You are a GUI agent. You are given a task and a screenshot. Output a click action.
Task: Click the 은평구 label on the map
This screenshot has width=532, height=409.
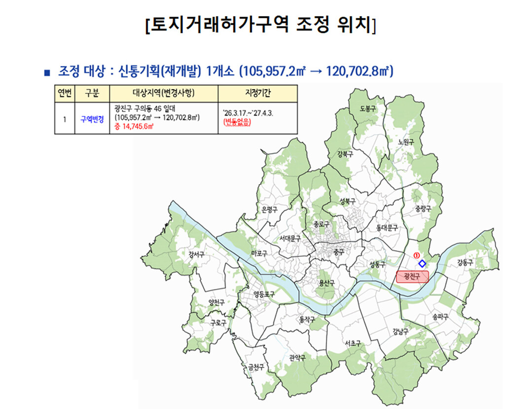[x=269, y=209]
